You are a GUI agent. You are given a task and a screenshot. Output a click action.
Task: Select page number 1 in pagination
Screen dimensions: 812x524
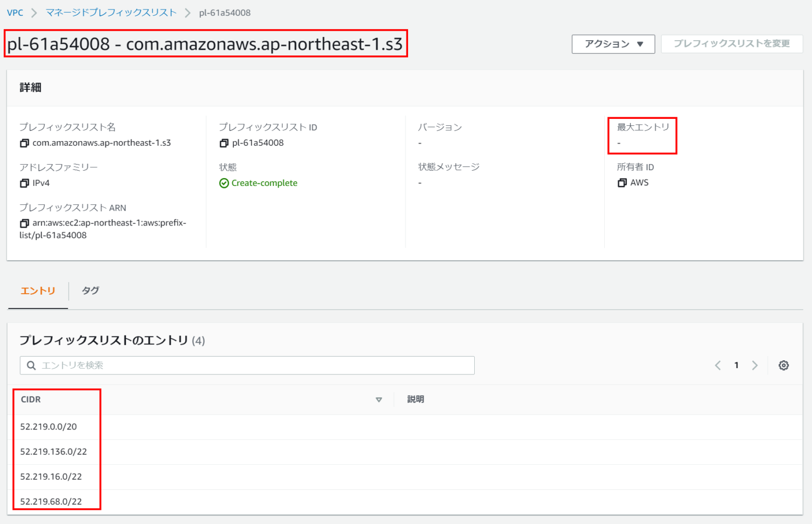coord(736,365)
